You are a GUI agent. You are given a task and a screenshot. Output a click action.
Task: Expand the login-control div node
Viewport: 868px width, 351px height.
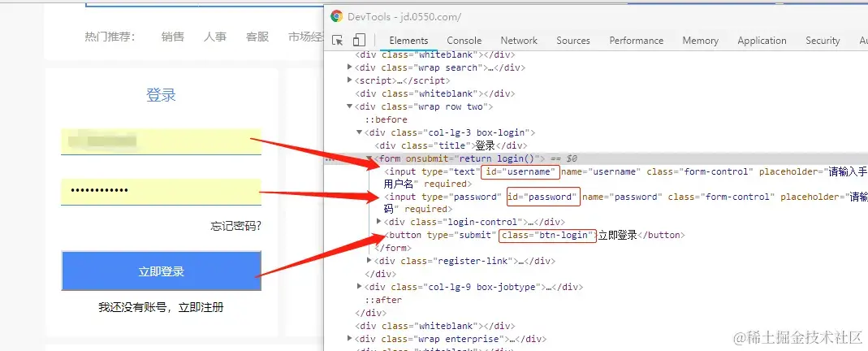379,222
